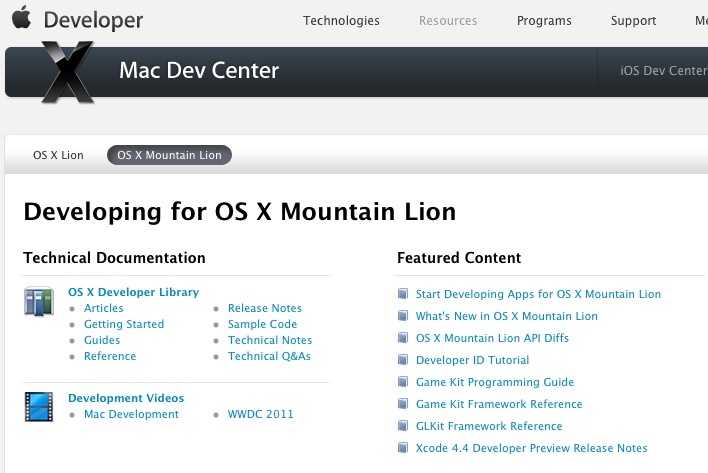Screen dimensions: 708x473
Task: Click document icon beside OS X Mountain Lion API Diffs
Action: [x=403, y=338]
